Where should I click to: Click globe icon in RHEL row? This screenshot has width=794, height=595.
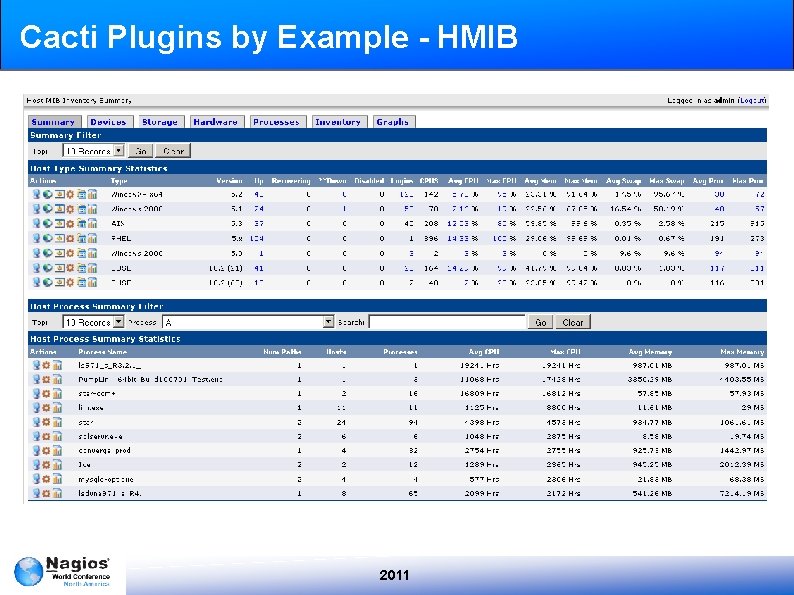(47, 238)
